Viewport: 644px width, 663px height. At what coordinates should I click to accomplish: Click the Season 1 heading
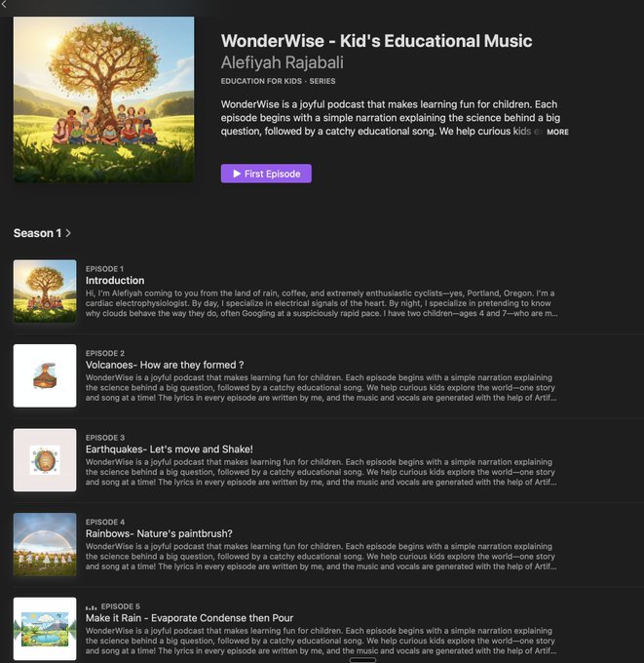pos(37,233)
